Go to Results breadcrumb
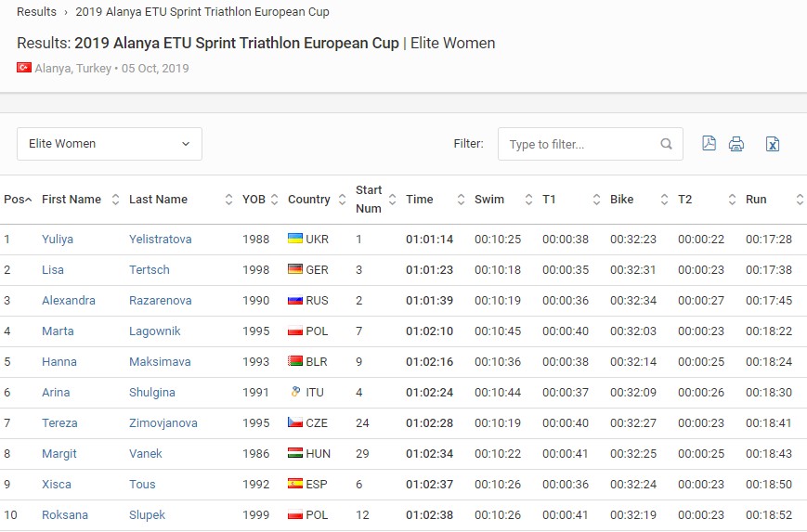Viewport: 807px width, 532px height. [36, 12]
